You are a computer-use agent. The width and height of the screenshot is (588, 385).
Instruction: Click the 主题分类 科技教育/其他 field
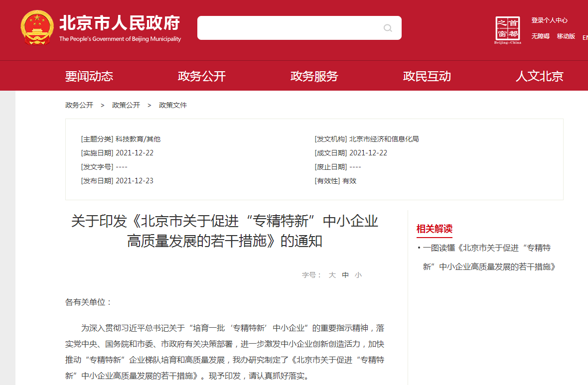(x=121, y=139)
